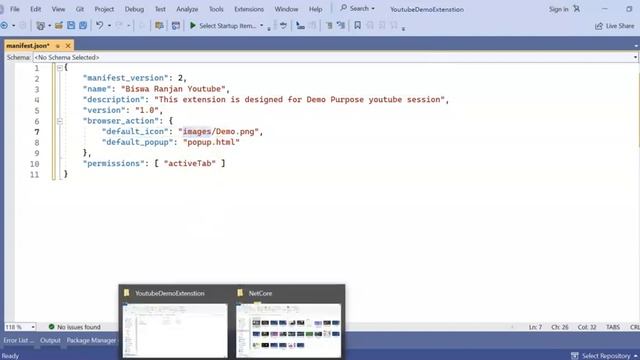Click the YoutubeDemoExtension folder icon in preview
This screenshot has height=360, width=640.
[x=127, y=293]
